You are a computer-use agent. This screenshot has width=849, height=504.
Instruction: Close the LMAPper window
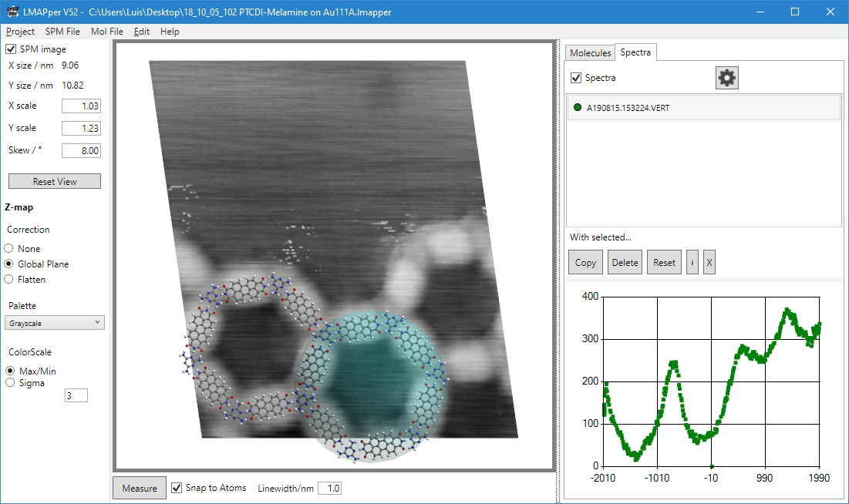point(830,12)
